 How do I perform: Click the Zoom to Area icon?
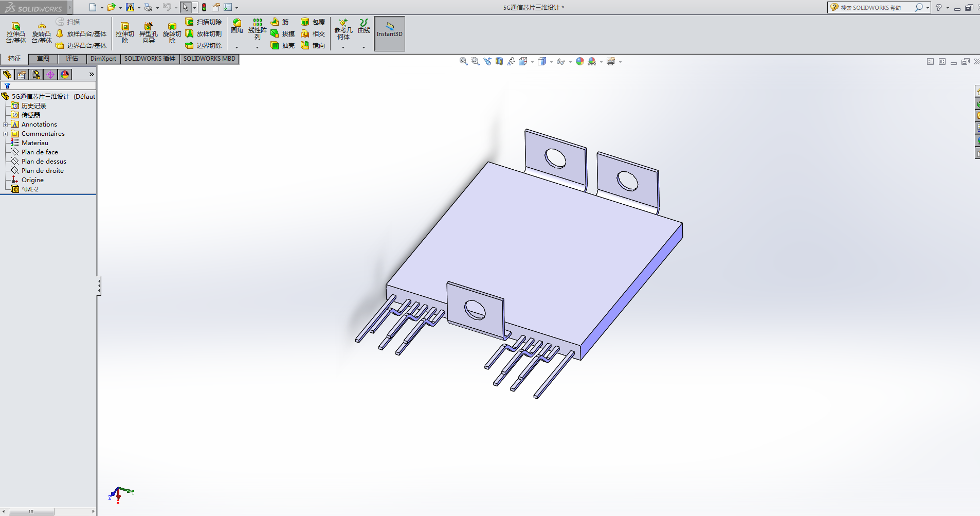(476, 62)
